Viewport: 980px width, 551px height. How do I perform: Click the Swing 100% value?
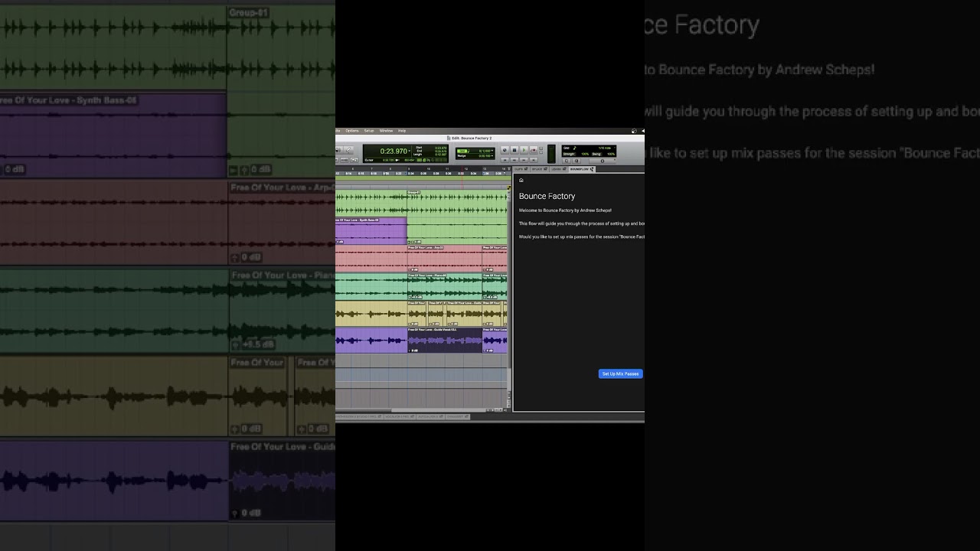tap(611, 154)
